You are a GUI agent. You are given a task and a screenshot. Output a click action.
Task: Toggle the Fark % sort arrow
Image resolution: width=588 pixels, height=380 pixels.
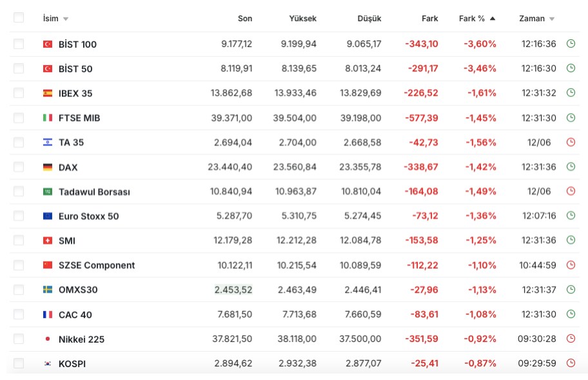point(493,19)
